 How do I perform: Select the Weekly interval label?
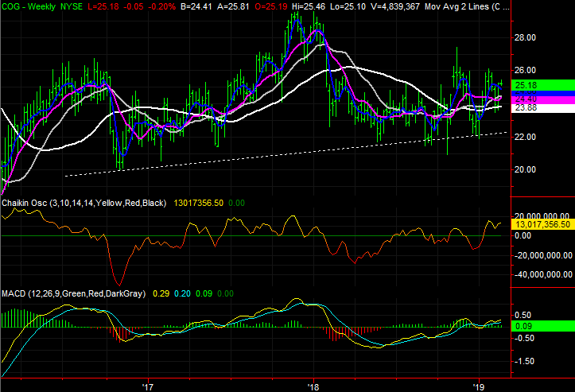45,5
